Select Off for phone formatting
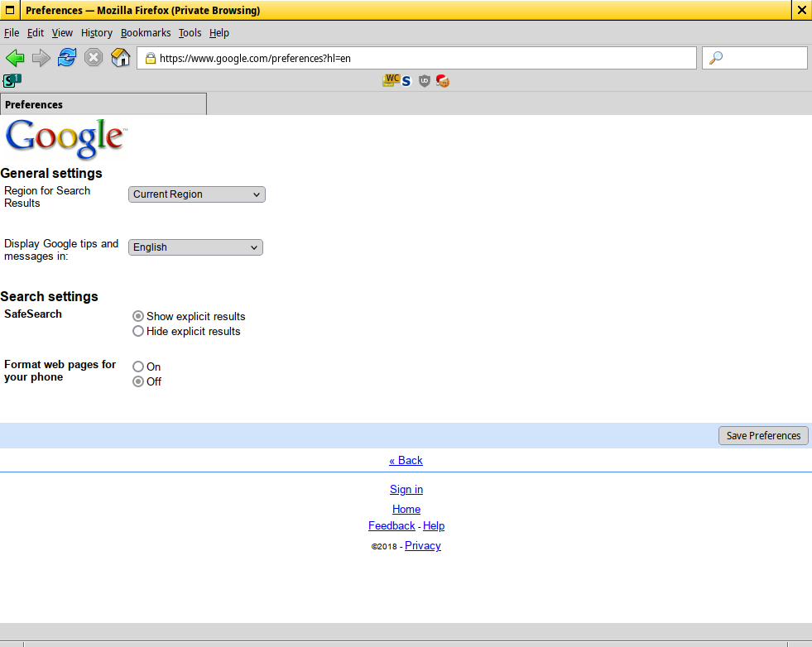812x647 pixels. coord(137,381)
